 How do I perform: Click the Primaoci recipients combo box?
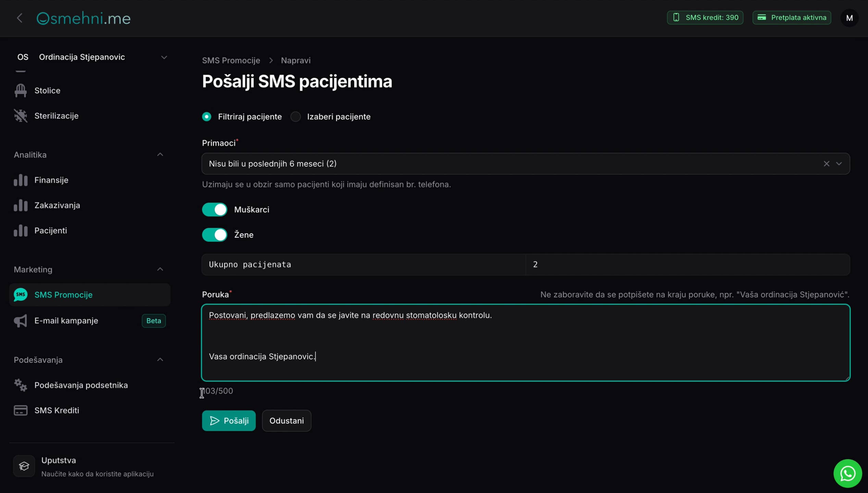tap(525, 164)
